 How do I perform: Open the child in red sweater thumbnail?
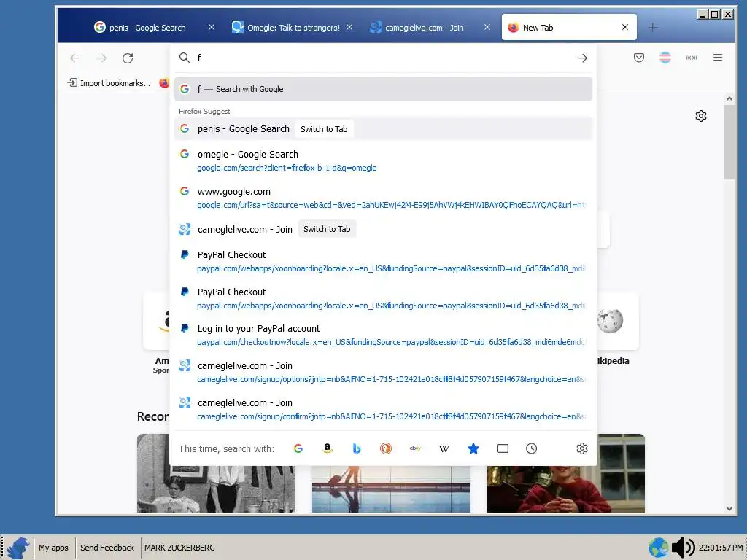coord(566,473)
